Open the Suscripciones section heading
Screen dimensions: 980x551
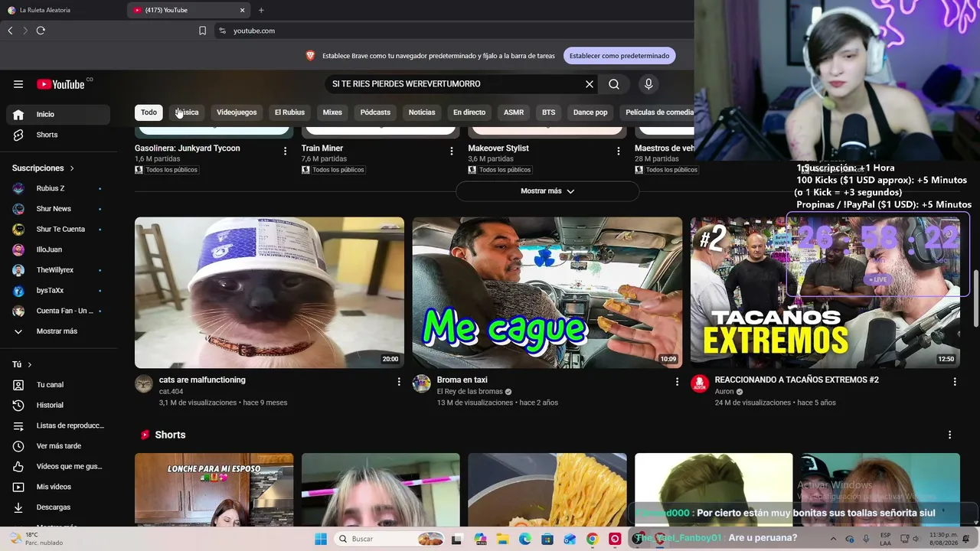[44, 168]
